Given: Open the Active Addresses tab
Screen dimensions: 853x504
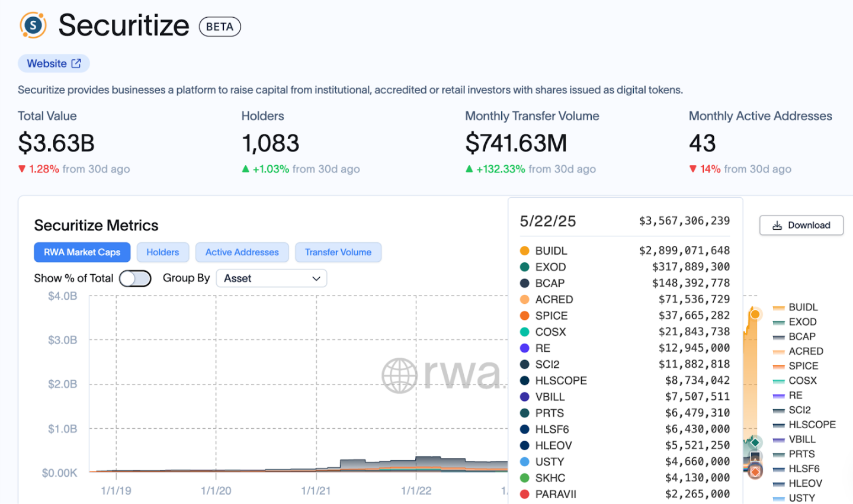Looking at the screenshot, I should click(242, 252).
